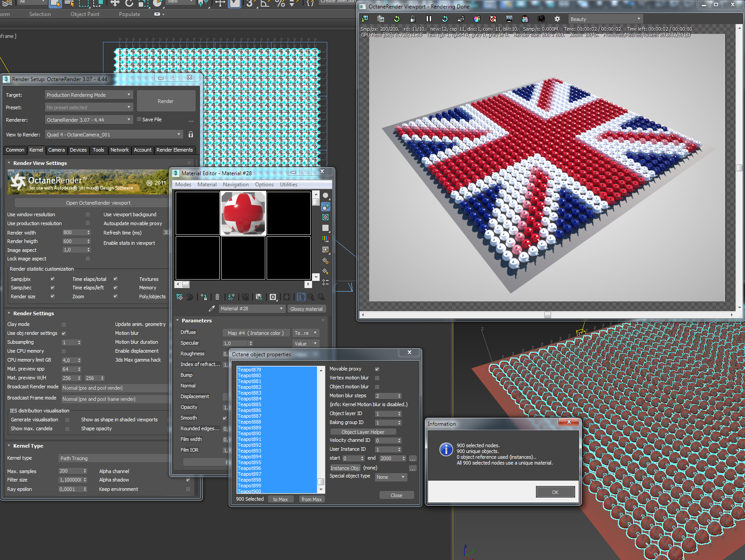Click the Object Layer Helper button
This screenshot has height=560, width=745.
pyautogui.click(x=363, y=432)
